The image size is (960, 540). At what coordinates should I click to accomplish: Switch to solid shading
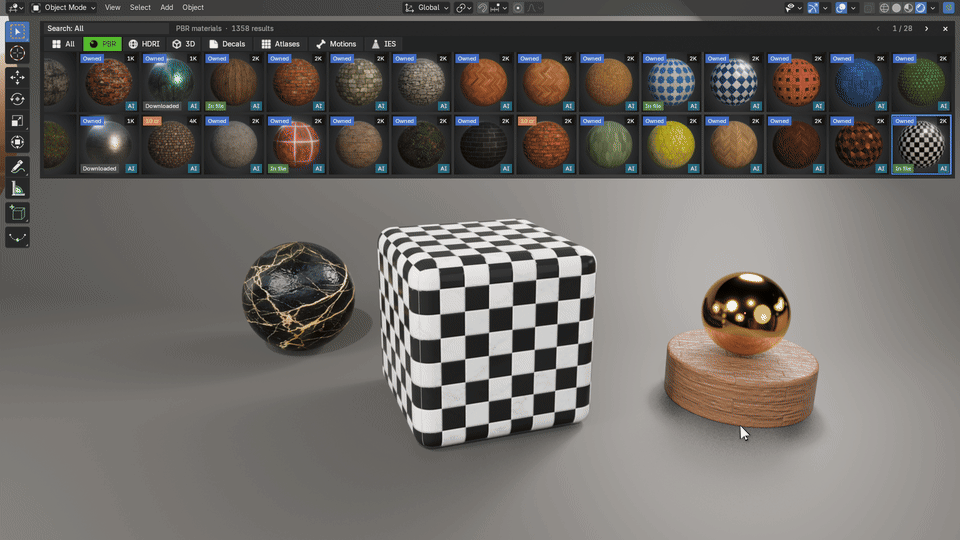[896, 8]
